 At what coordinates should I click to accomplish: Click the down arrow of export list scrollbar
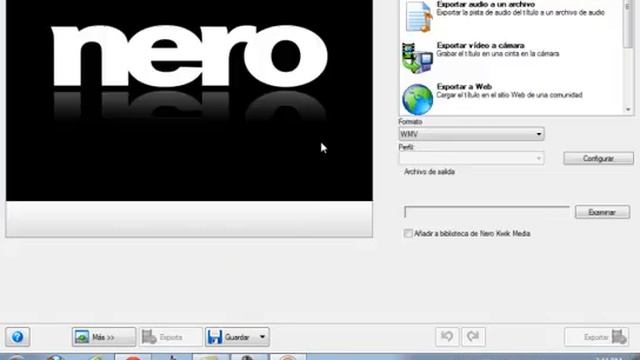(628, 109)
